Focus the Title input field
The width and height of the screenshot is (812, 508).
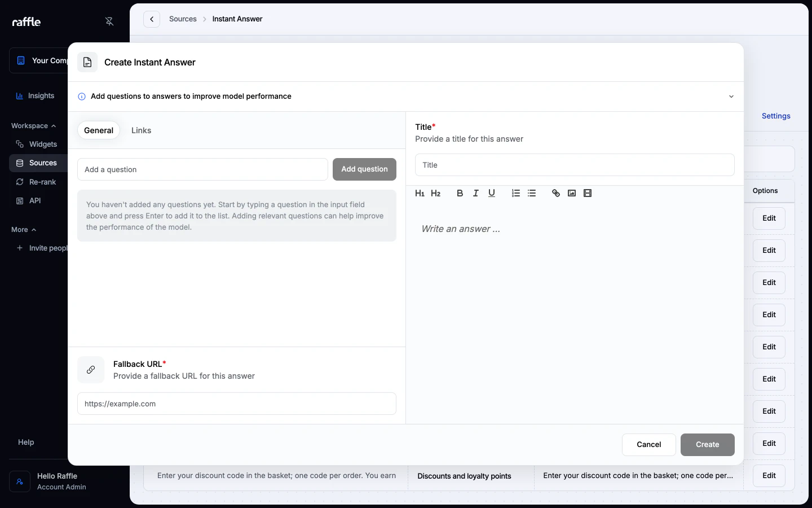(575, 165)
